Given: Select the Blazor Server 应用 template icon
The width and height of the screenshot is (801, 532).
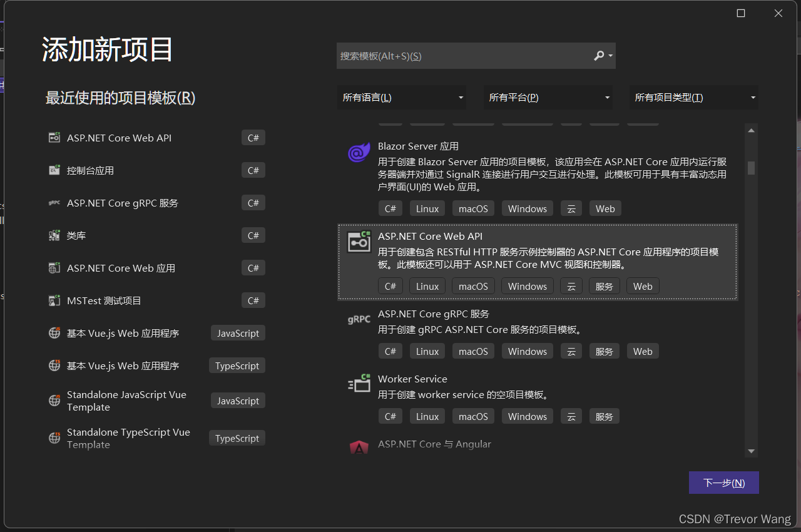Looking at the screenshot, I should pos(359,151).
